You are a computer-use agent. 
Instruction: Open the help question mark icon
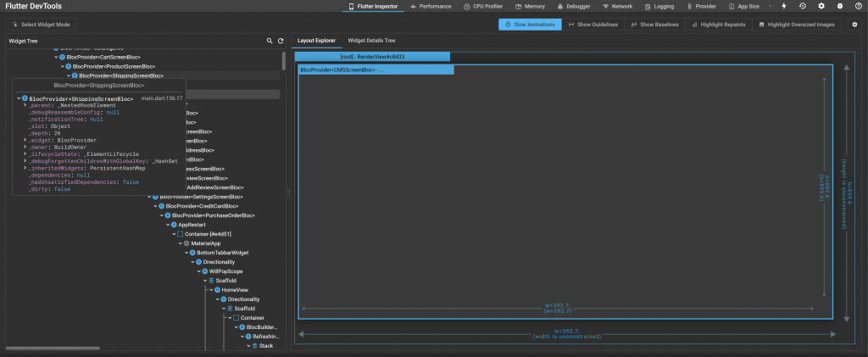(x=858, y=6)
